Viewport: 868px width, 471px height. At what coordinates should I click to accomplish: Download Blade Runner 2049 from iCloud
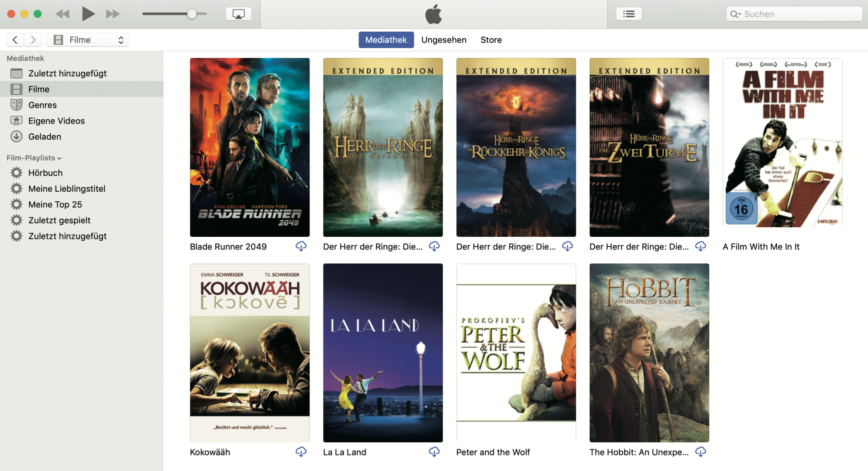point(301,246)
